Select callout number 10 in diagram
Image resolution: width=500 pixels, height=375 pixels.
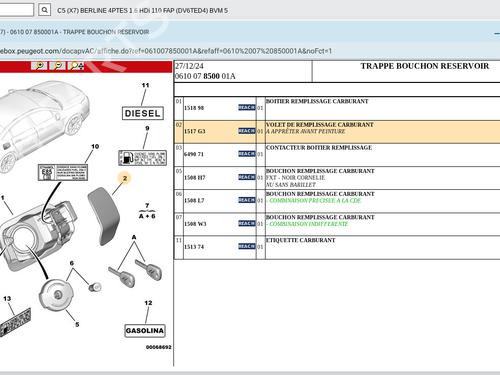[95, 146]
